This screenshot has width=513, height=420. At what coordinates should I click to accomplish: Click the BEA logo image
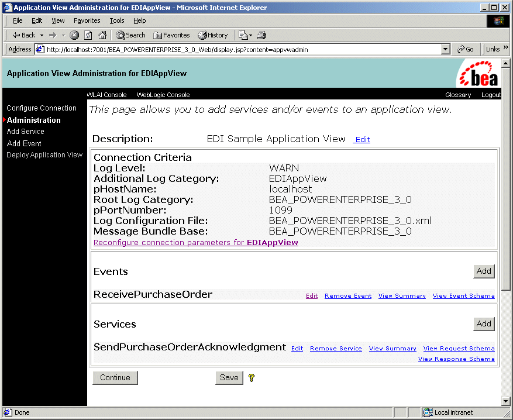click(478, 73)
